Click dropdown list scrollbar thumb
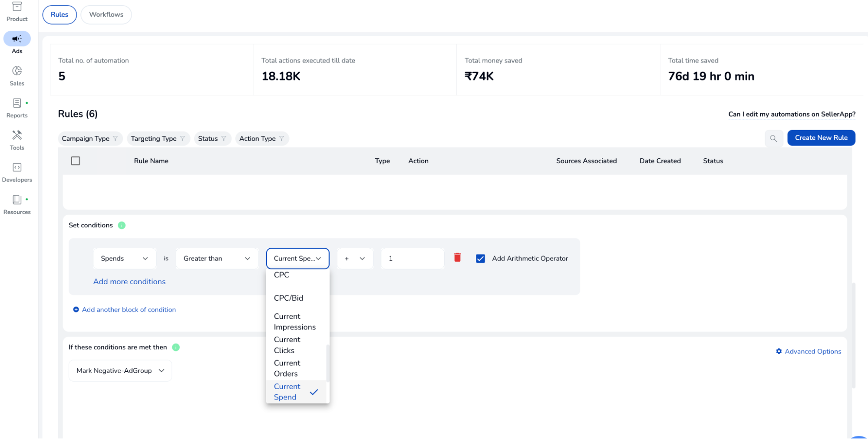This screenshot has width=868, height=439. point(328,364)
